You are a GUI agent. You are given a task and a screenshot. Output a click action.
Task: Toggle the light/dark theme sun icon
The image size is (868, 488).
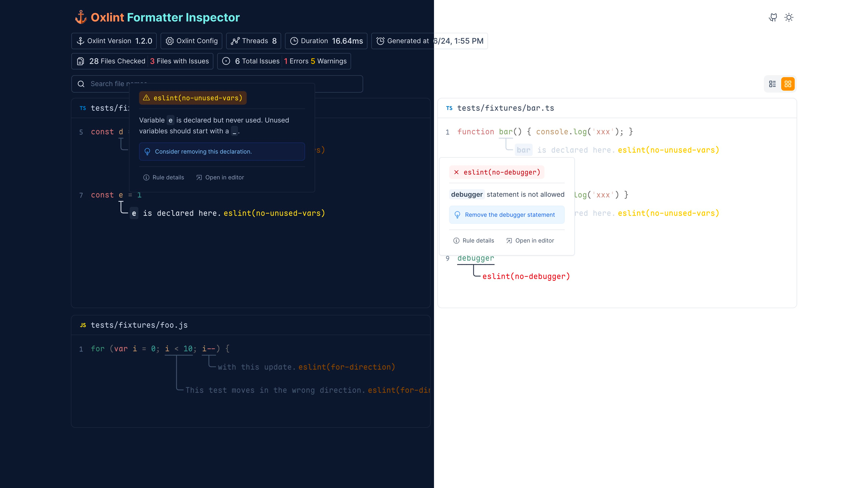click(789, 17)
